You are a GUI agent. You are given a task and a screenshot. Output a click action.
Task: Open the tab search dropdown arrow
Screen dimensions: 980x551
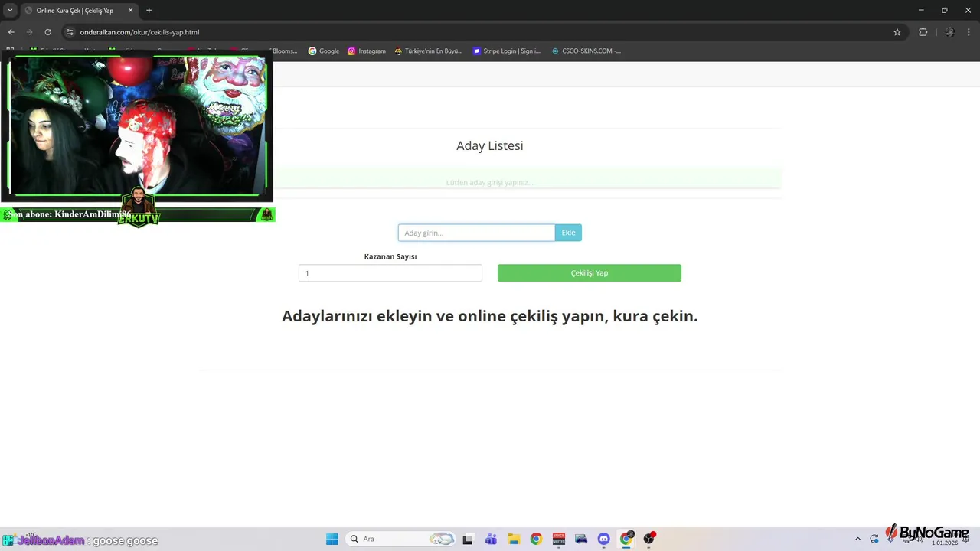(10, 11)
